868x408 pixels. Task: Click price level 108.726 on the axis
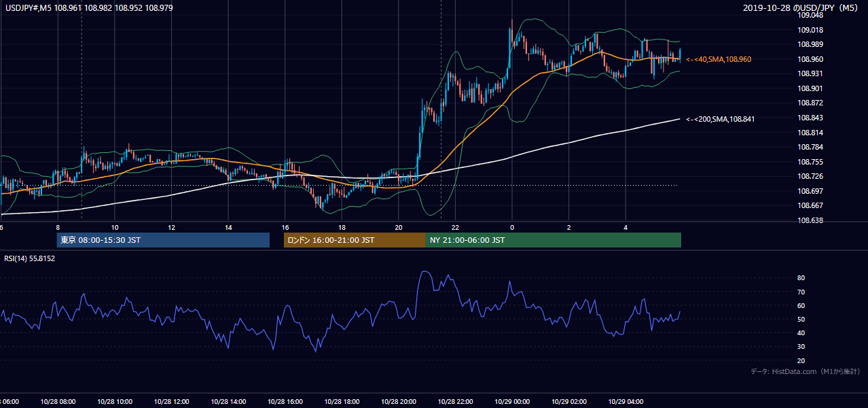[810, 176]
